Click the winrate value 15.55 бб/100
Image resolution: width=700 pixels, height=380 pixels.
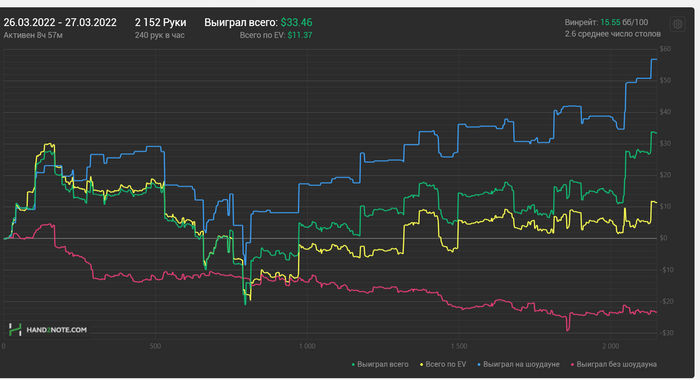[624, 22]
